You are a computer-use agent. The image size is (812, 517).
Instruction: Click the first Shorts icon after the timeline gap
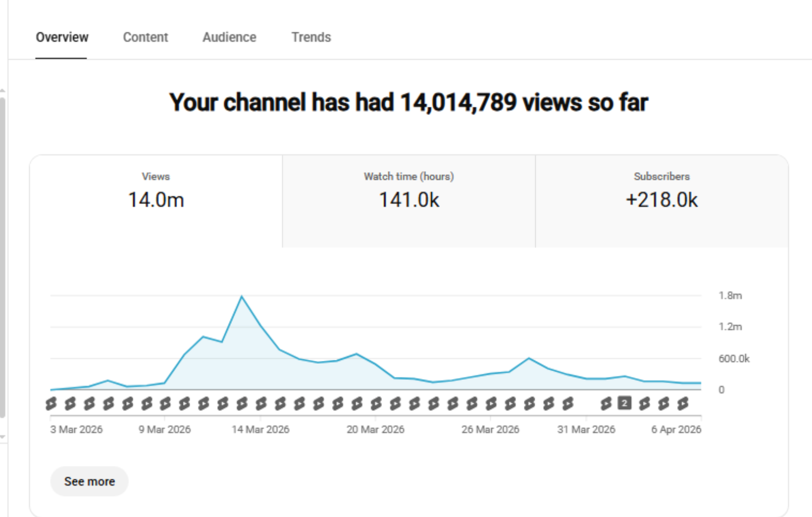[606, 404]
